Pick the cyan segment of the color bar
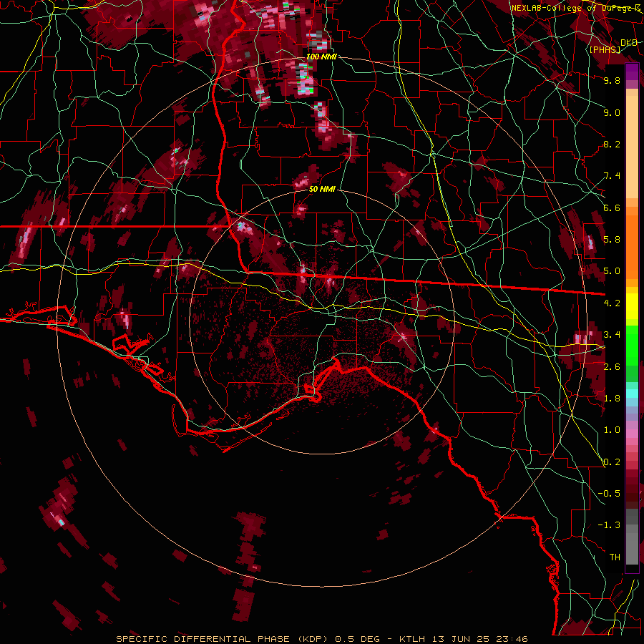Image resolution: width=644 pixels, height=644 pixels. point(632,394)
